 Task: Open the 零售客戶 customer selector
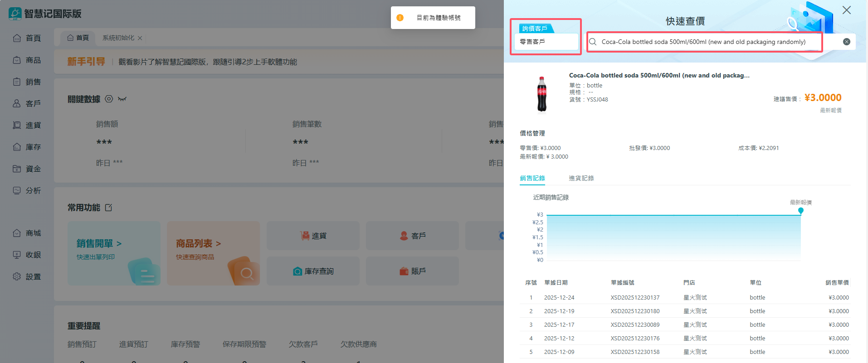(x=546, y=42)
